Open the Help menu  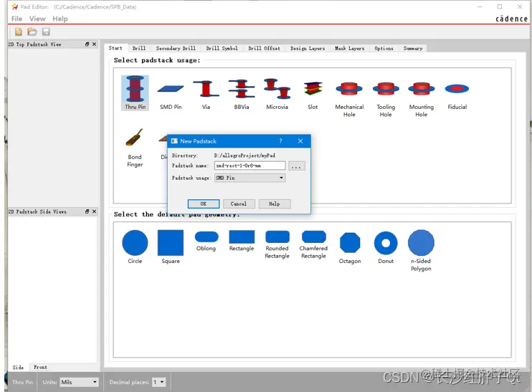(60, 19)
